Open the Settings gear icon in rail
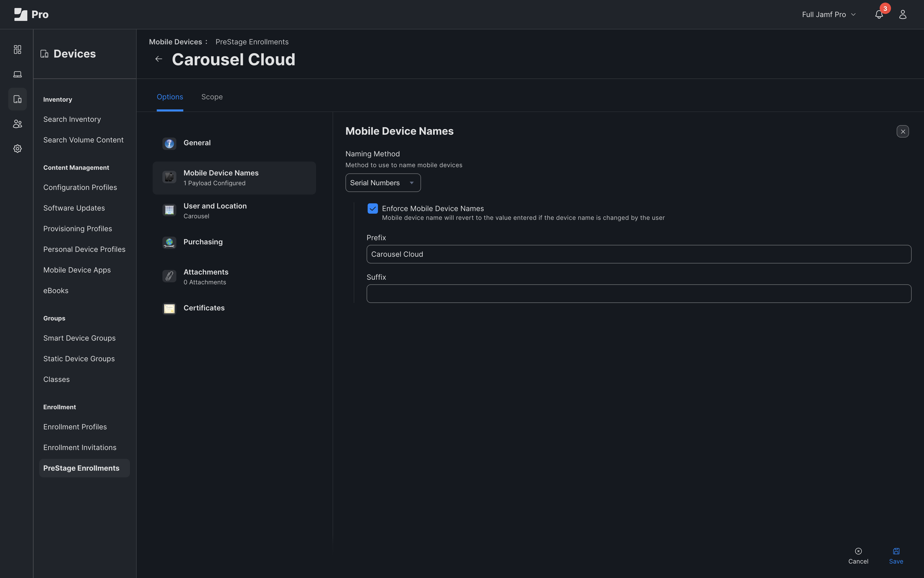The height and width of the screenshot is (578, 924). pyautogui.click(x=18, y=149)
